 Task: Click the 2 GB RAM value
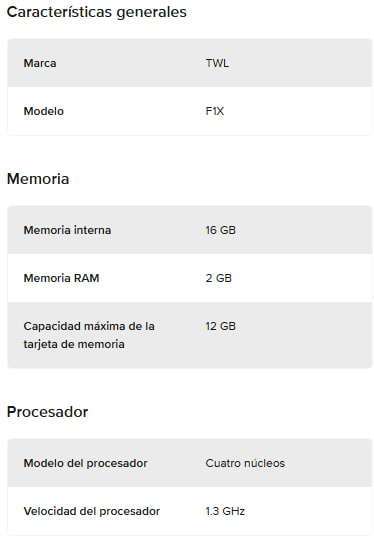pyautogui.click(x=219, y=278)
